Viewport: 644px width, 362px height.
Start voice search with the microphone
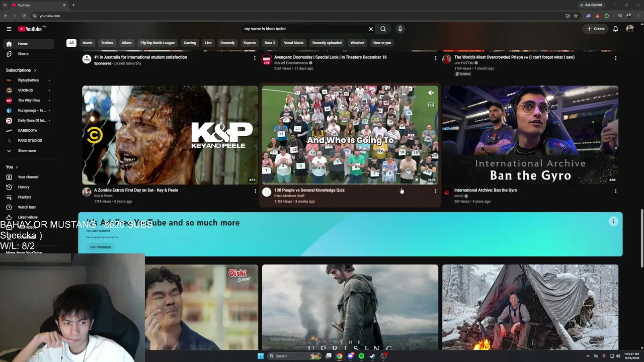pyautogui.click(x=400, y=29)
